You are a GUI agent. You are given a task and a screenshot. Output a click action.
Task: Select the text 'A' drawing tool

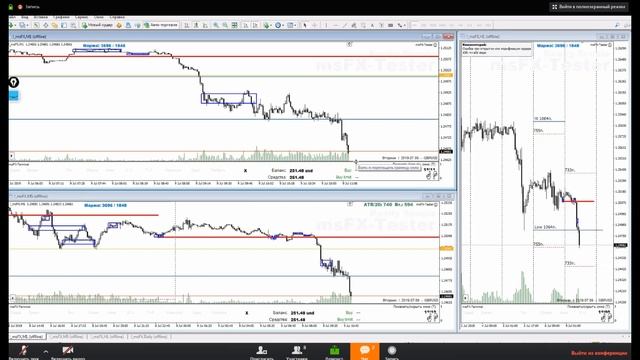pyautogui.click(x=372, y=25)
